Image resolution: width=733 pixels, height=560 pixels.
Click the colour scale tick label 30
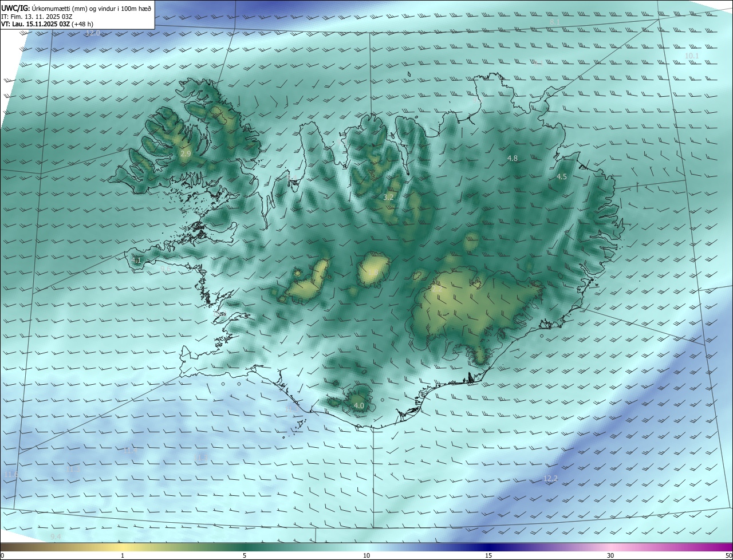[x=610, y=555]
